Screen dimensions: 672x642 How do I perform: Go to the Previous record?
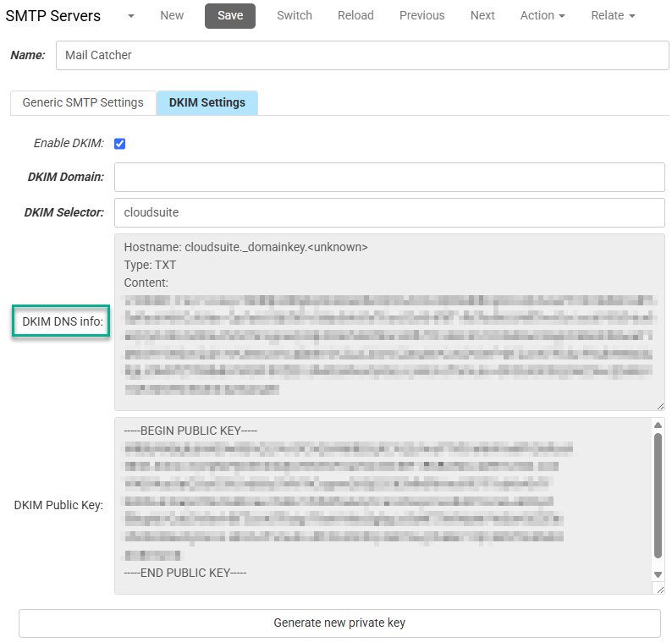421,15
